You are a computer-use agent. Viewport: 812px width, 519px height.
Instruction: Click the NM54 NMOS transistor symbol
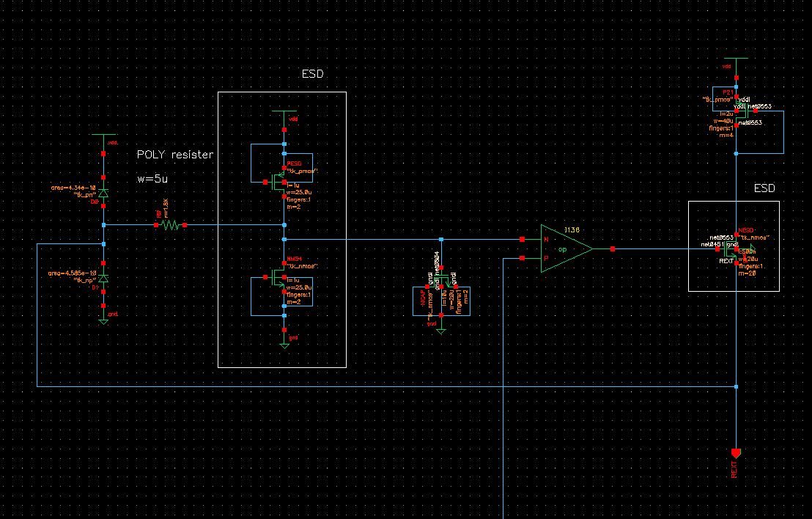[x=278, y=278]
